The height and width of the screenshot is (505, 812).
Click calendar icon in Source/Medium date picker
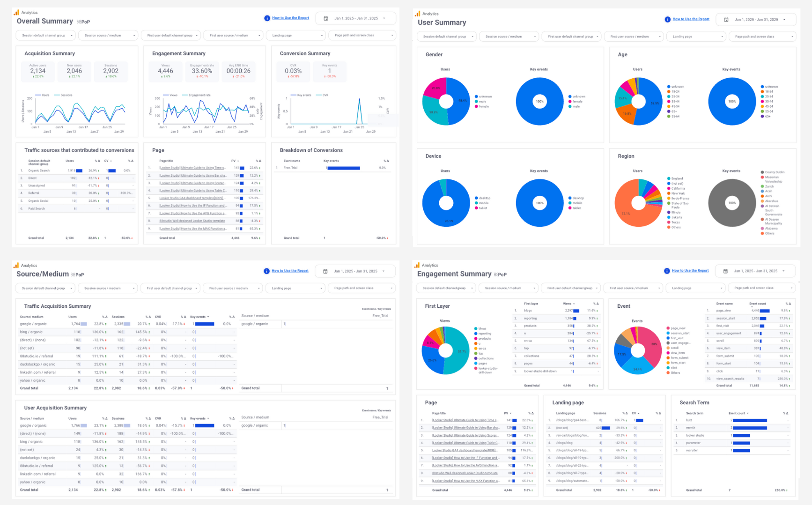coord(325,271)
